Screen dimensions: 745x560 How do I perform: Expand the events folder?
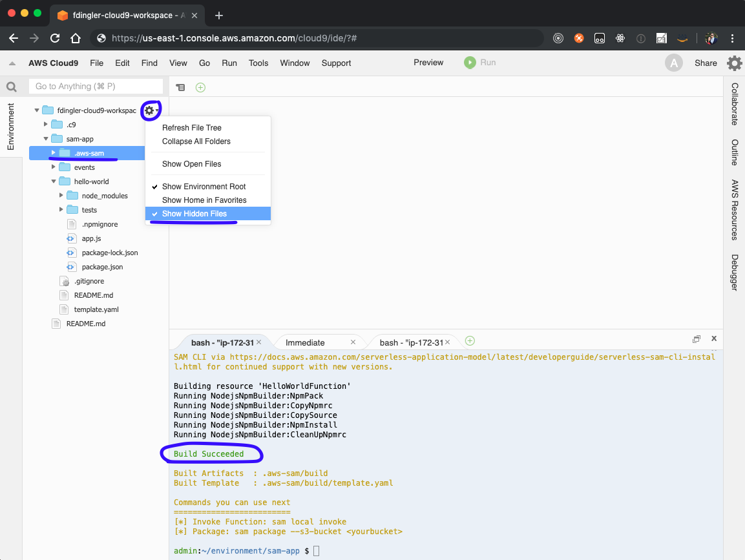(53, 167)
